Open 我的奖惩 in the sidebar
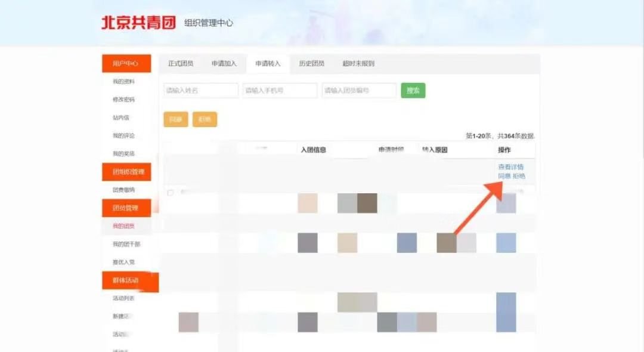This screenshot has height=352, width=644. (123, 153)
